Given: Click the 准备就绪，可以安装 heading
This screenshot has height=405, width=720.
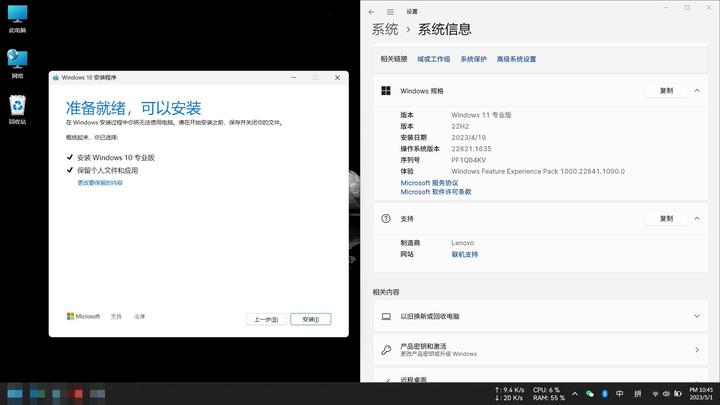Looking at the screenshot, I should (x=133, y=108).
